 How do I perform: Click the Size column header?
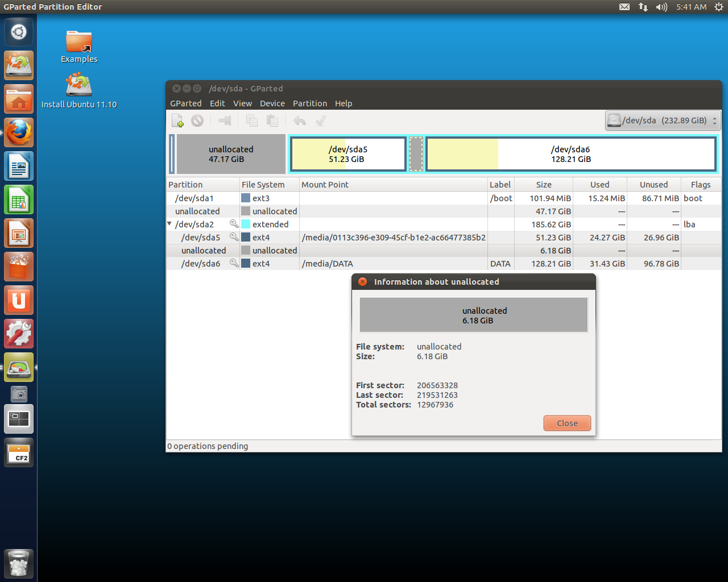(x=544, y=185)
